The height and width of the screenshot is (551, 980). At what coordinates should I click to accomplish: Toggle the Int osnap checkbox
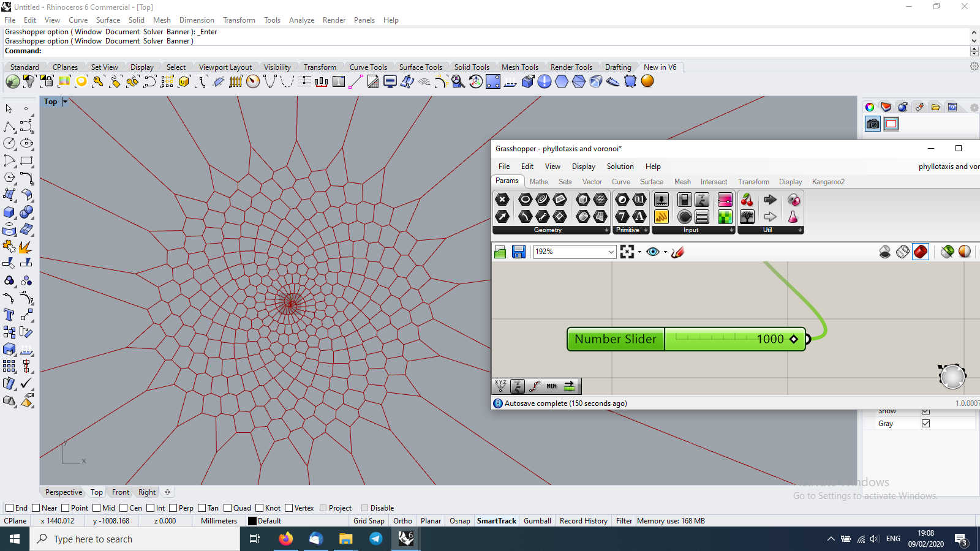point(151,508)
